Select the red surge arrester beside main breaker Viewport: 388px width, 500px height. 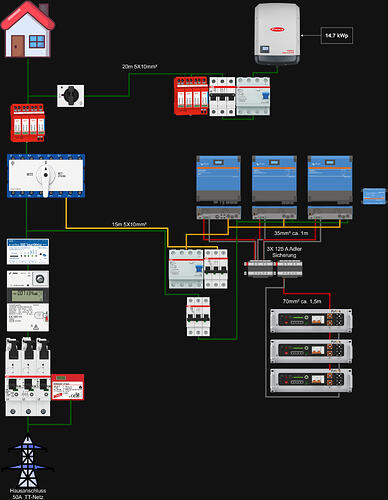(68, 387)
